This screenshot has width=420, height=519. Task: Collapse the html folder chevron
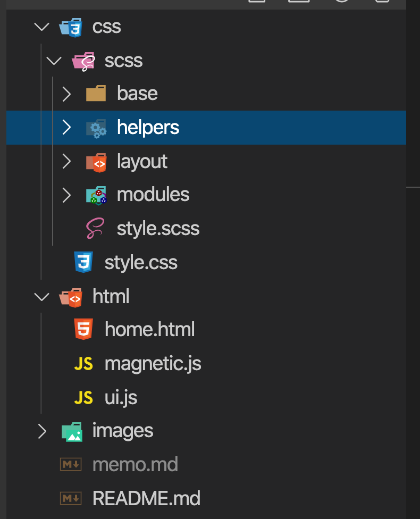coord(41,297)
